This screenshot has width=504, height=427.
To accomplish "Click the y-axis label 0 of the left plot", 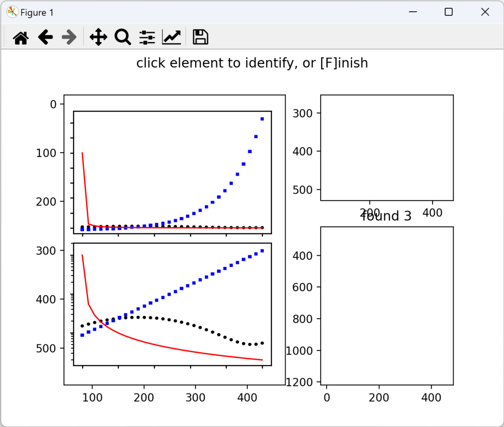I will (x=53, y=104).
